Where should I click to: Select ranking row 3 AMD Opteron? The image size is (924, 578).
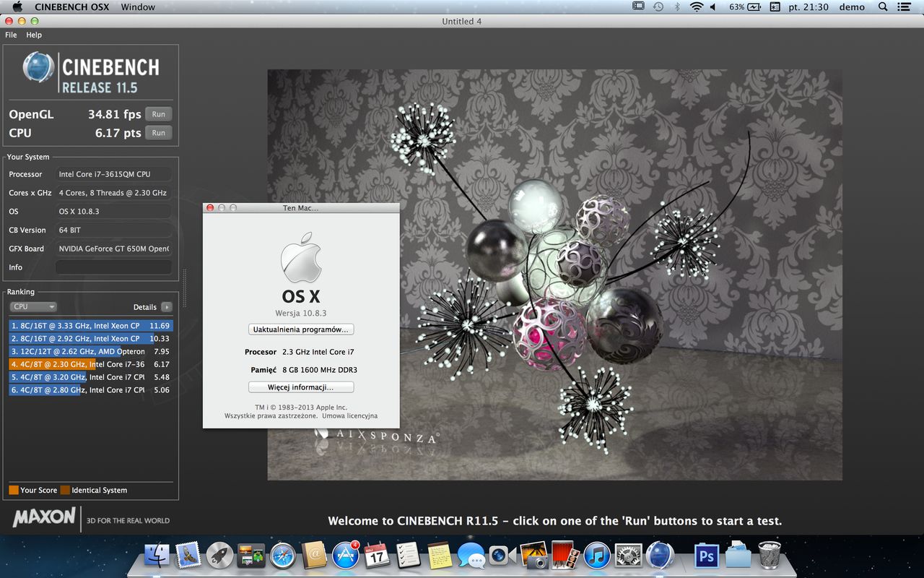pyautogui.click(x=91, y=352)
